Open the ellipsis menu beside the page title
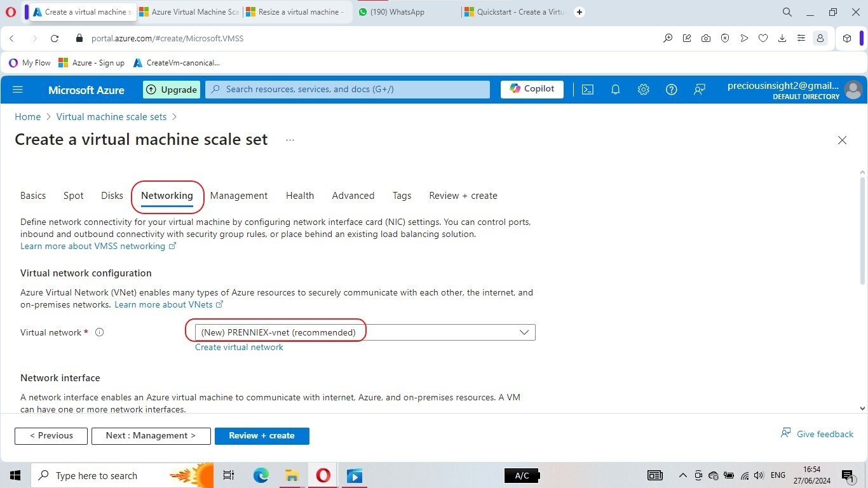The width and height of the screenshot is (868, 488). pyautogui.click(x=290, y=140)
